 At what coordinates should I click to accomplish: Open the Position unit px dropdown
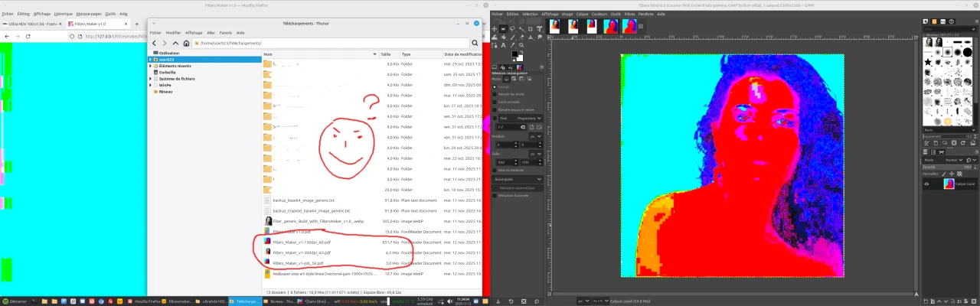535,136
